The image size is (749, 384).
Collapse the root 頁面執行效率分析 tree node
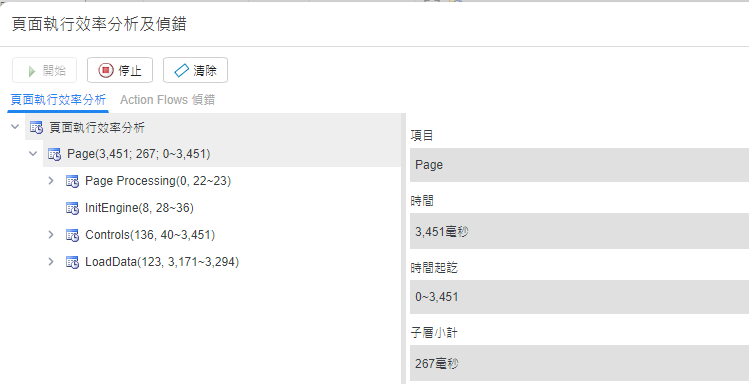click(15, 127)
